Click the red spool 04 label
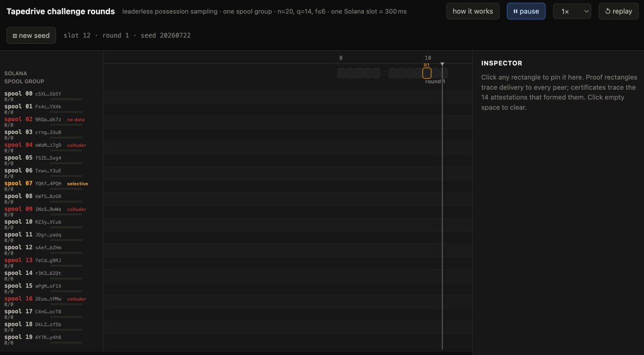Image resolution: width=644 pixels, height=355 pixels. coord(18,145)
